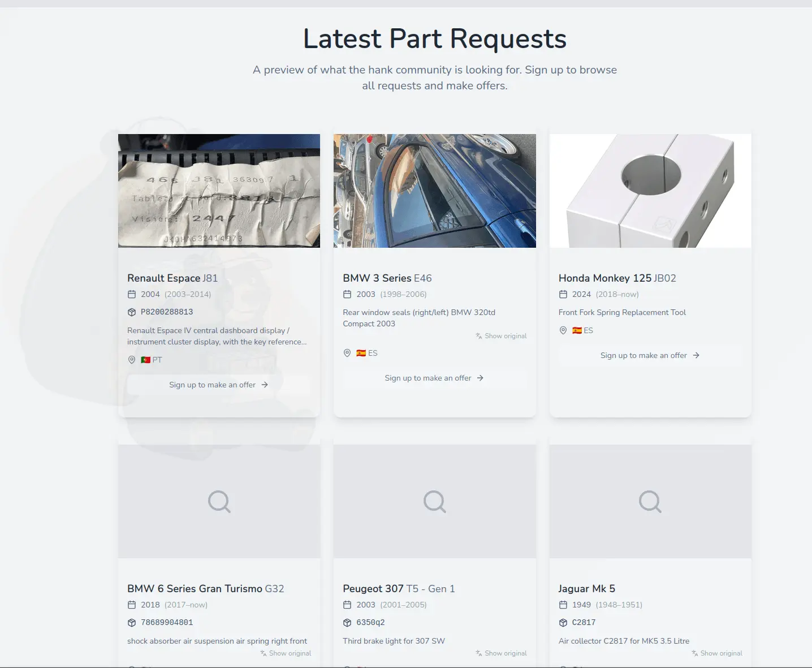Click part number 6350q2
This screenshot has height=668, width=812.
point(370,623)
